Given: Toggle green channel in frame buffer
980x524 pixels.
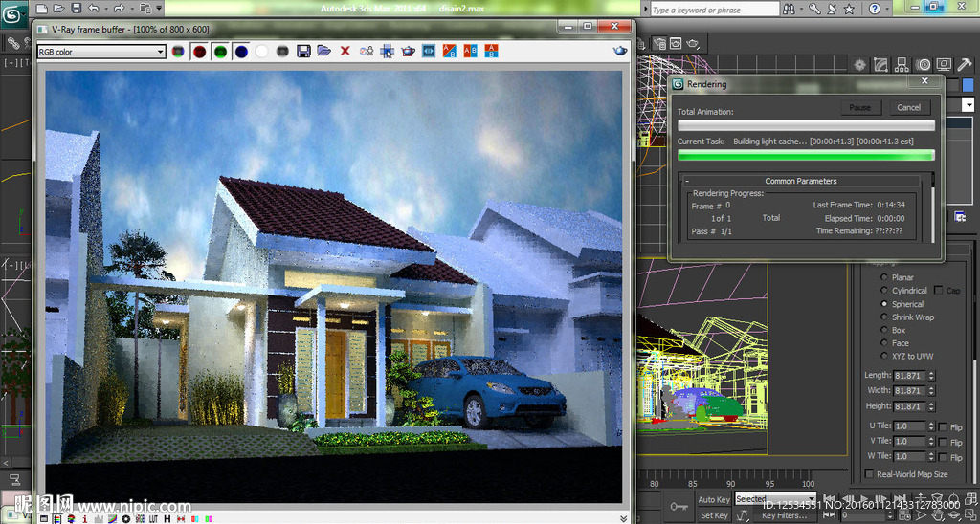Looking at the screenshot, I should tap(220, 52).
